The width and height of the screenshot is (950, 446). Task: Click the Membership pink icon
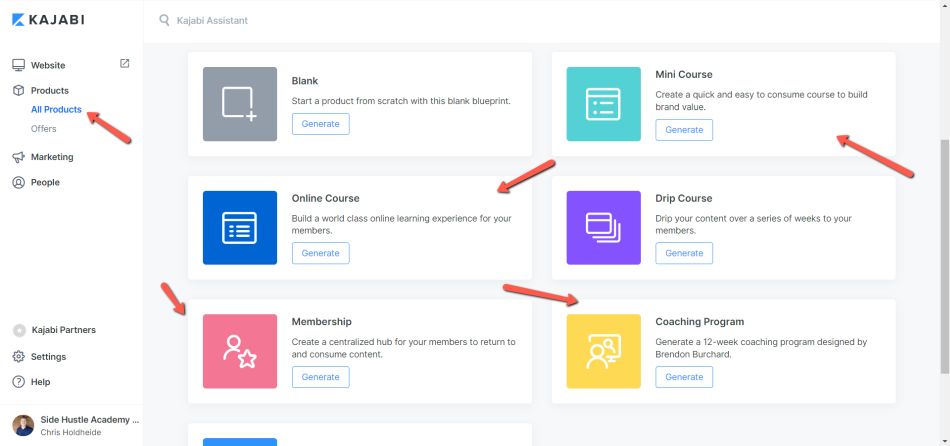click(240, 351)
